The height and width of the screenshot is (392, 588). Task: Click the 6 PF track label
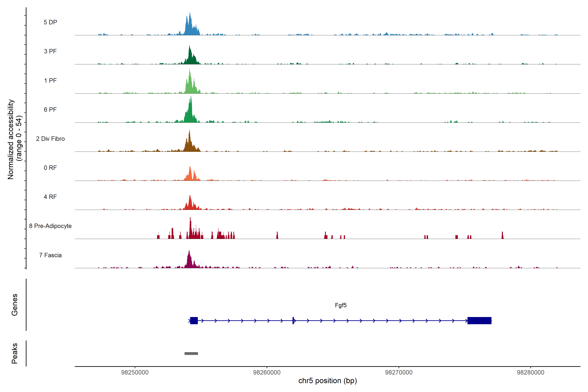tap(50, 109)
